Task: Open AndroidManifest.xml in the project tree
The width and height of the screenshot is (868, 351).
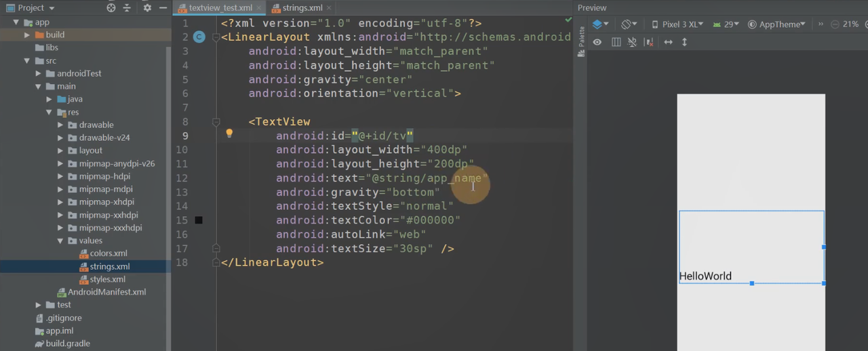Action: [x=106, y=292]
